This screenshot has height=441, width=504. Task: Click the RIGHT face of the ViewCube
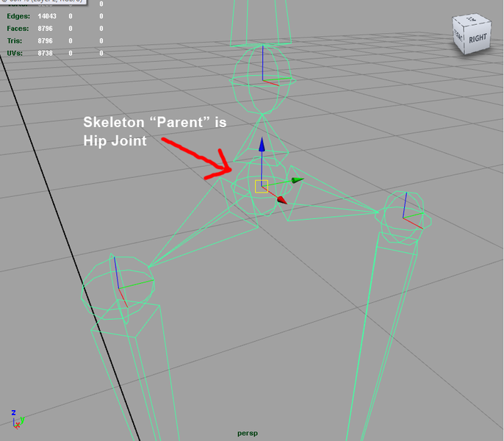pos(478,38)
